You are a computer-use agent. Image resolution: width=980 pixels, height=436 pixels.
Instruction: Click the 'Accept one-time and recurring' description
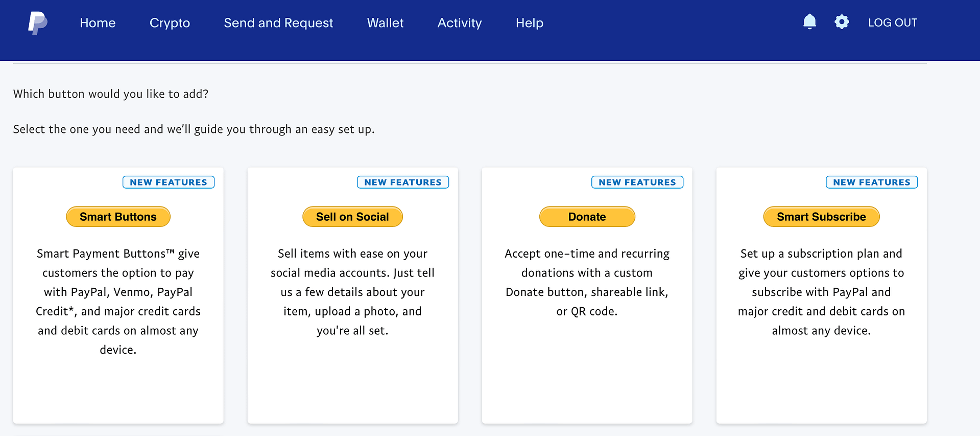pyautogui.click(x=587, y=282)
